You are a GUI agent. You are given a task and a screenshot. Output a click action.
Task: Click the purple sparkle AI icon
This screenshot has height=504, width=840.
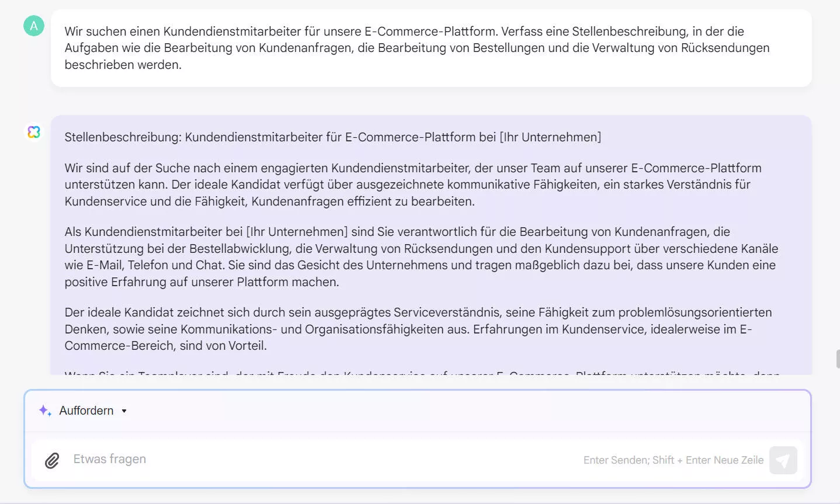[45, 411]
